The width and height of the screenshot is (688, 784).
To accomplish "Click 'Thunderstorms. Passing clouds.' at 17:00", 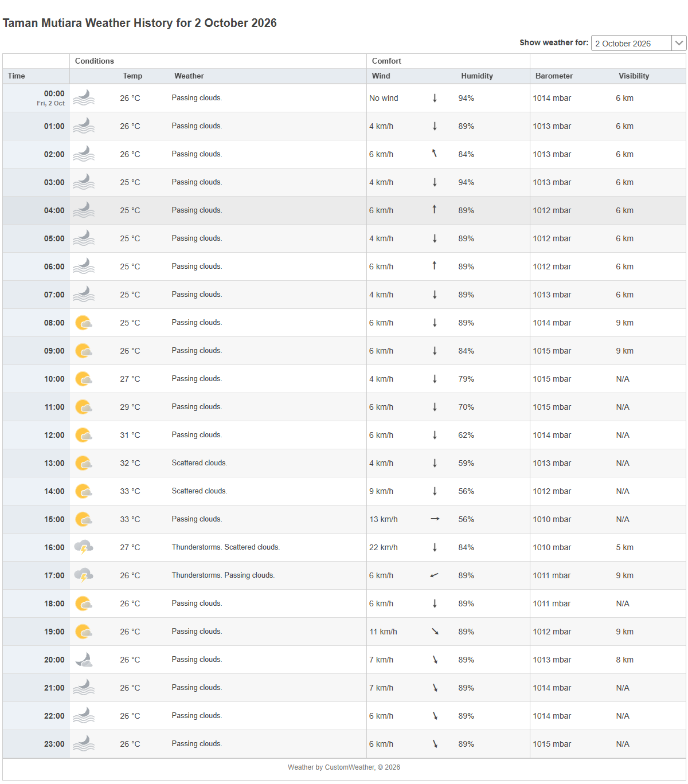I will pos(224,575).
